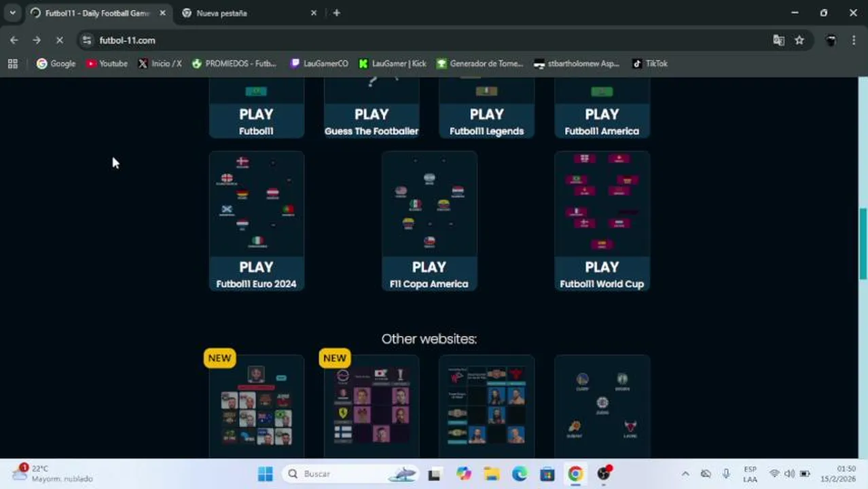Click the futbol-11.com address bar
The height and width of the screenshot is (489, 868).
click(x=435, y=40)
